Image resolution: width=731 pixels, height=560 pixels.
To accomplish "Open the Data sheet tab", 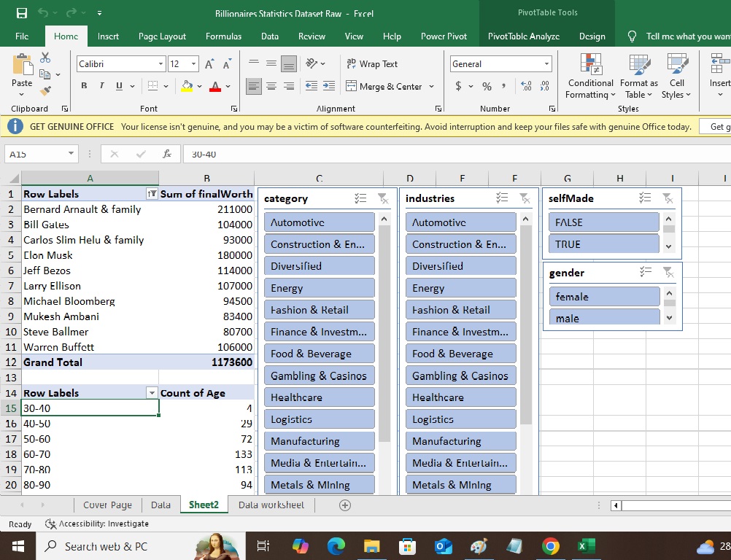I will tap(160, 504).
